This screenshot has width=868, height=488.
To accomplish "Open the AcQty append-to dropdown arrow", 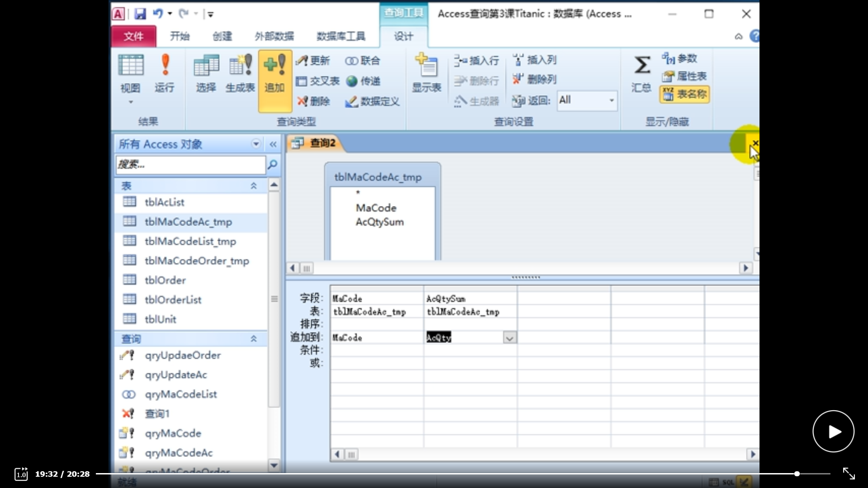I will (509, 338).
